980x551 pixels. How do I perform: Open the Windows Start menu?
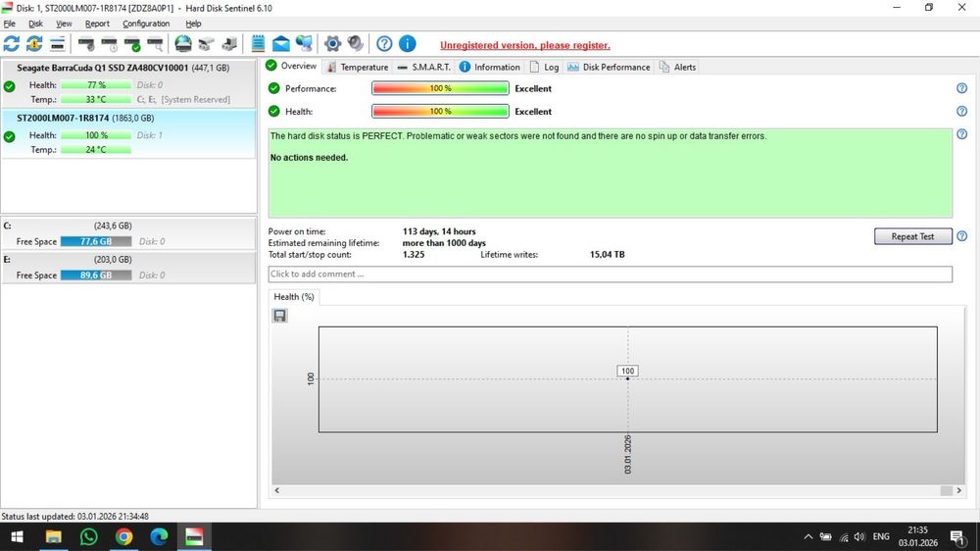click(17, 536)
